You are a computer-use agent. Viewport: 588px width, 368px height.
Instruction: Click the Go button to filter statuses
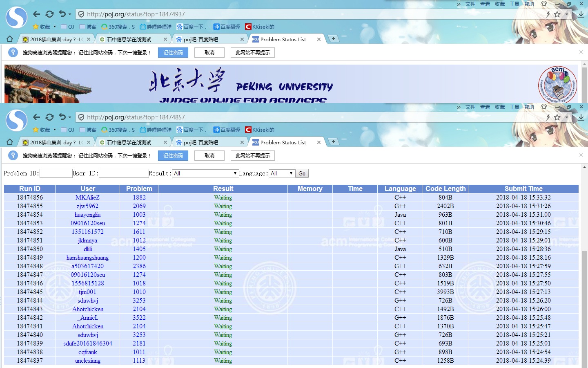pyautogui.click(x=302, y=173)
